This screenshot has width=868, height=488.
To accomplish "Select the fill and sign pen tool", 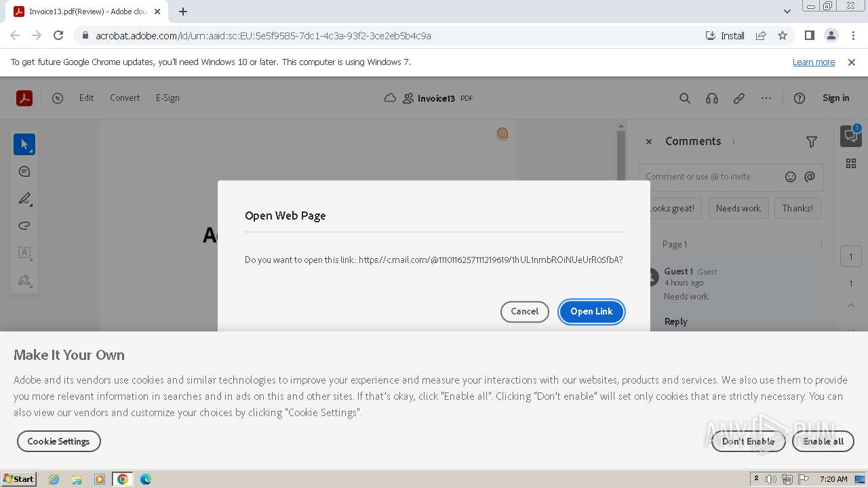I will 24,280.
